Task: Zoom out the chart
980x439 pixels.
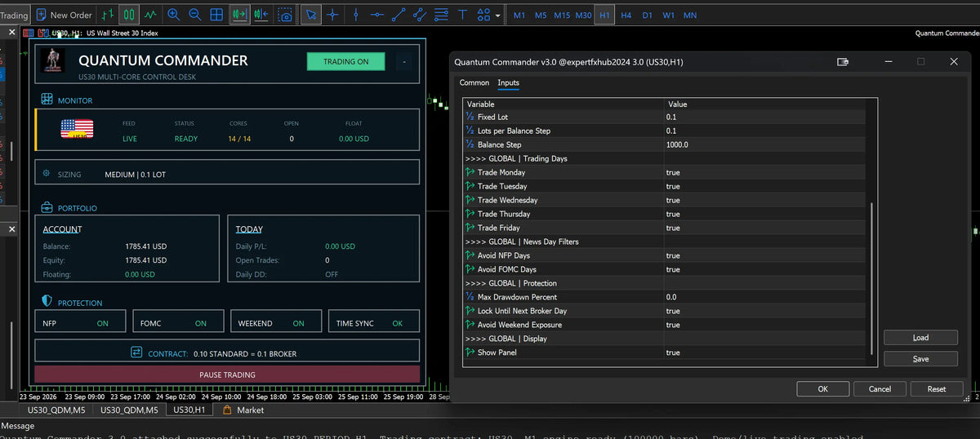Action: (x=194, y=15)
